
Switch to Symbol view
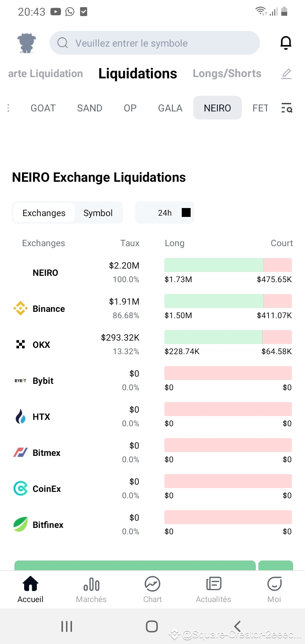[x=98, y=213]
